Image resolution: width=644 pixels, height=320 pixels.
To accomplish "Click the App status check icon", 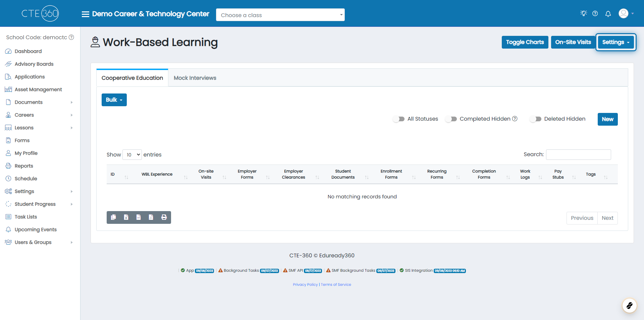I will 183,270.
